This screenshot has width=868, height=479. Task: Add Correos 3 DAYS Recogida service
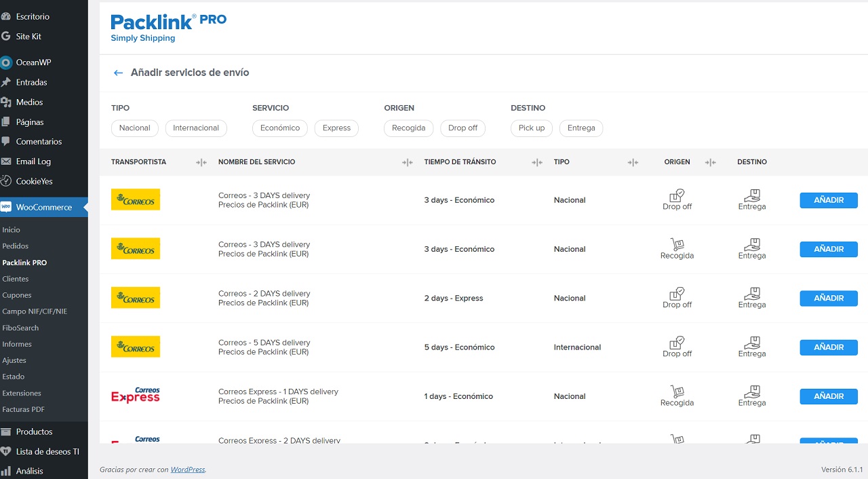point(829,249)
